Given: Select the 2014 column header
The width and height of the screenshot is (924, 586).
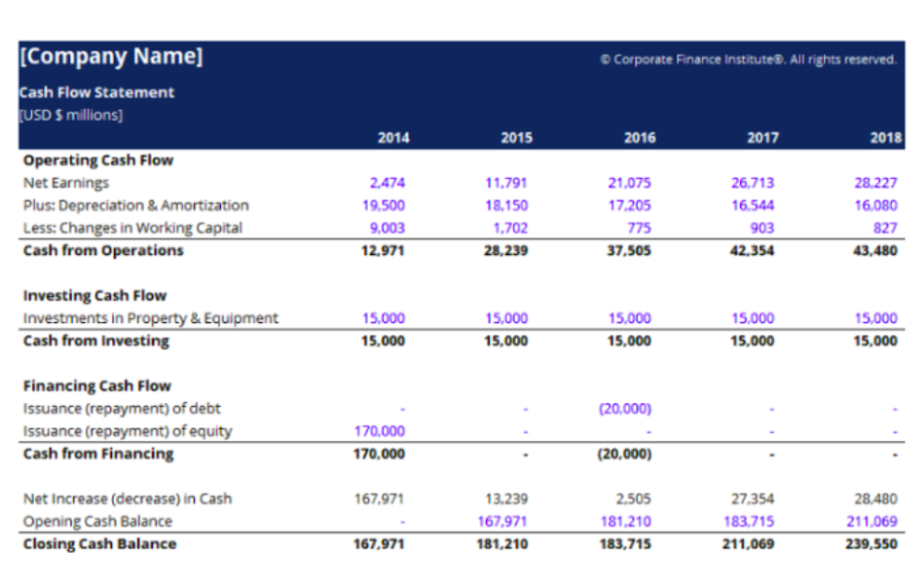Looking at the screenshot, I should [393, 137].
